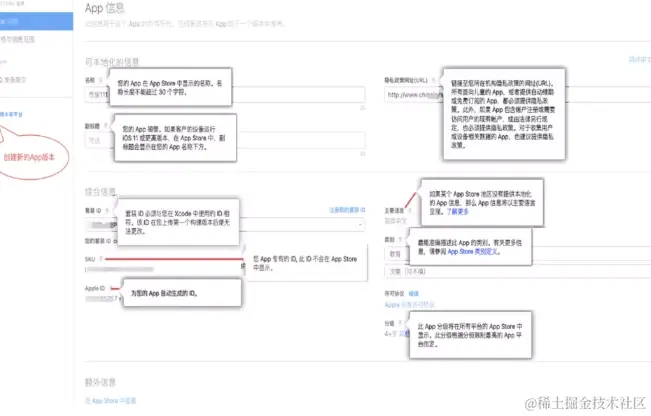This screenshot has height=416, width=651.
Task: Click the help icon beside 隐私政策网址(URL)
Action: point(433,80)
